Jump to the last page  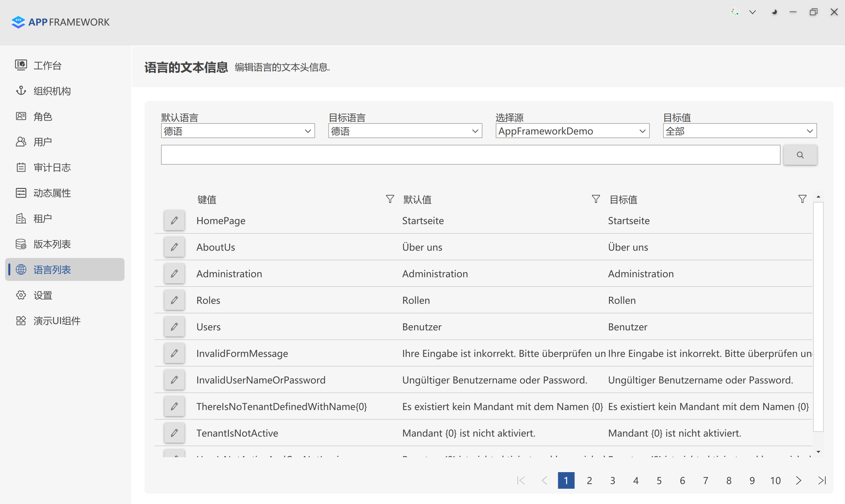822,480
